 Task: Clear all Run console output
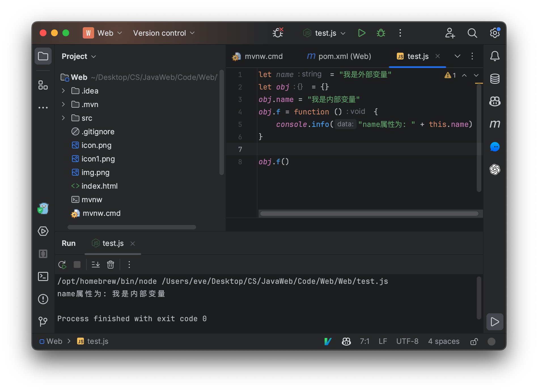111,265
